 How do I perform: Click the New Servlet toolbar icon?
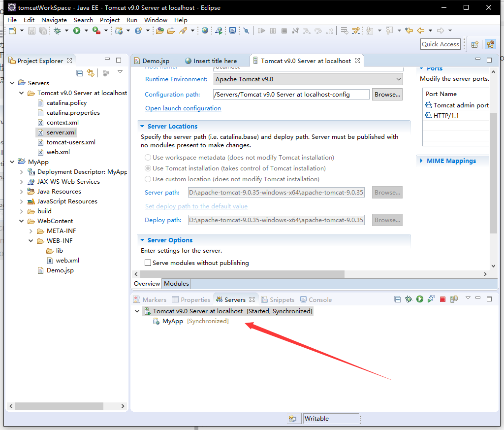point(138,31)
